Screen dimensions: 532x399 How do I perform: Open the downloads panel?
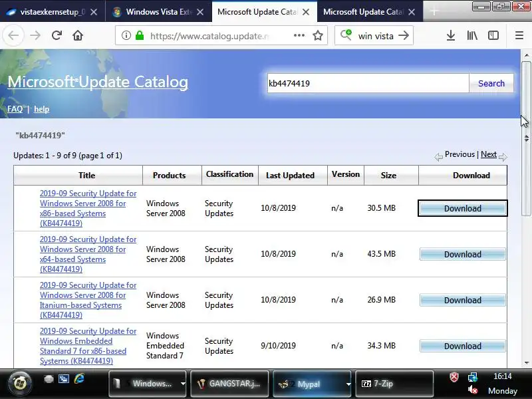click(451, 35)
